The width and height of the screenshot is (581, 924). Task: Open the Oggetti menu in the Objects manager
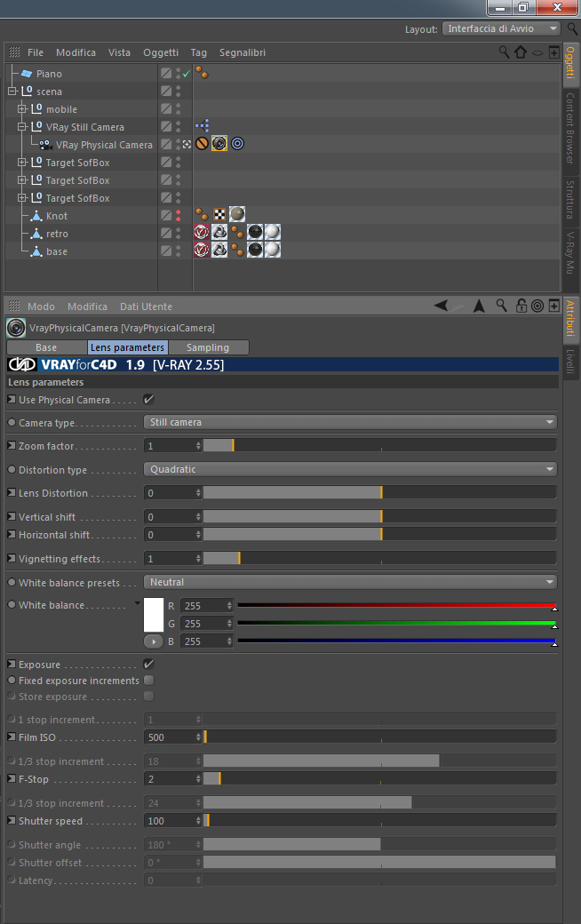(x=161, y=52)
